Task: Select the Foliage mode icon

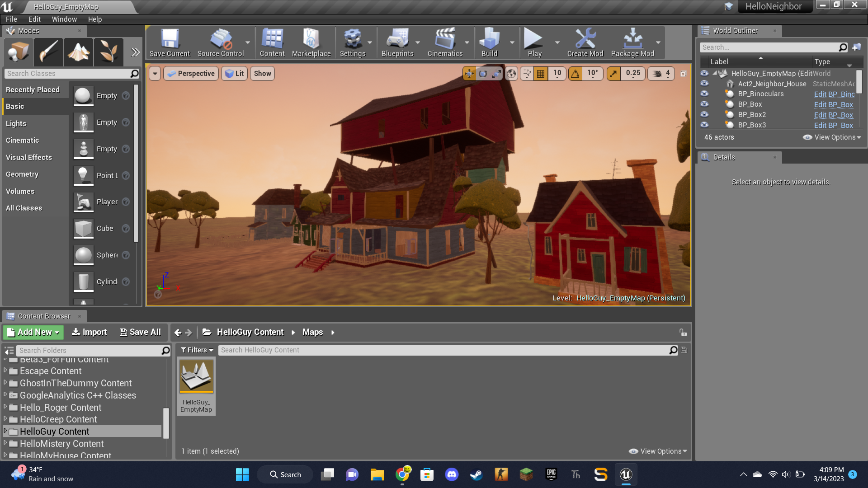Action: [x=108, y=52]
